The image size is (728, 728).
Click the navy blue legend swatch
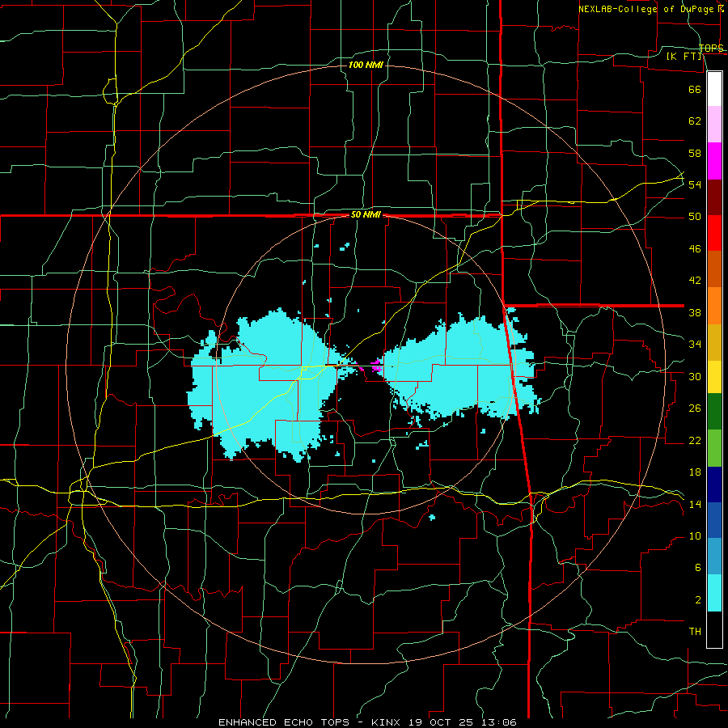(x=714, y=485)
